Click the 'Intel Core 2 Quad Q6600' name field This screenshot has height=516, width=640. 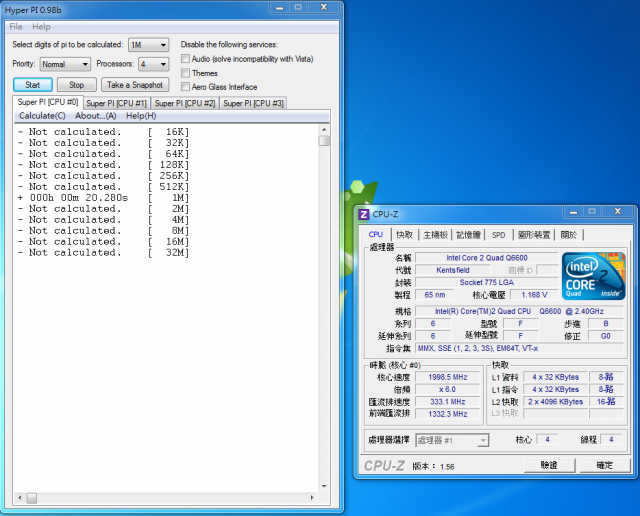coord(487,258)
